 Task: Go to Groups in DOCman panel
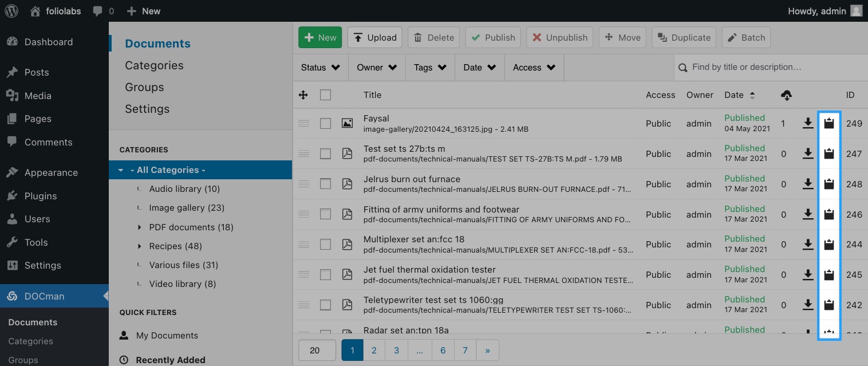[144, 87]
